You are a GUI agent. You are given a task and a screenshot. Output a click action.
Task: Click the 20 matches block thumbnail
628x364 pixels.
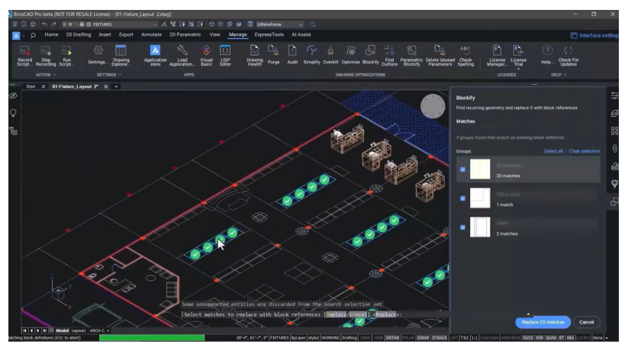pyautogui.click(x=480, y=169)
